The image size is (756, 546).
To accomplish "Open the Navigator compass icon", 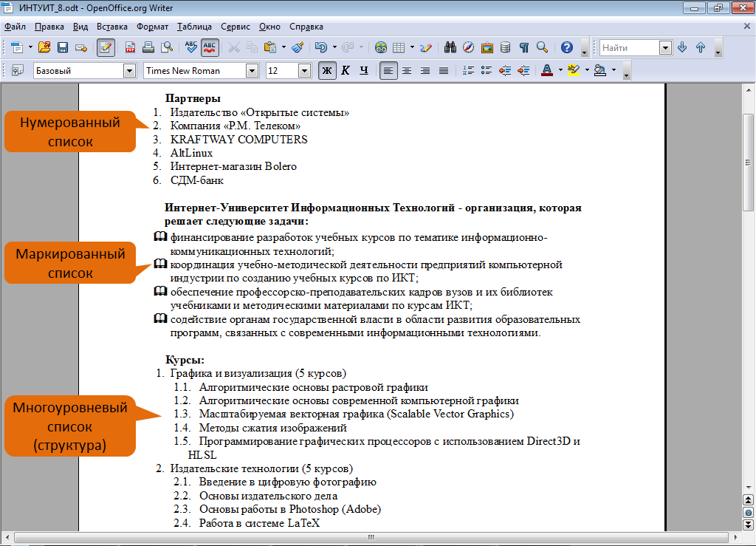I will (469, 47).
